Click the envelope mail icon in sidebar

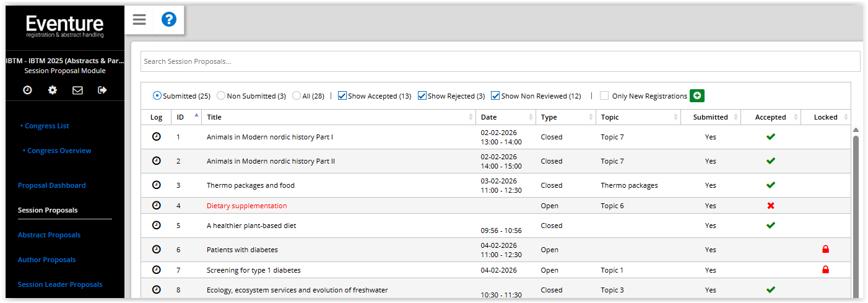77,90
